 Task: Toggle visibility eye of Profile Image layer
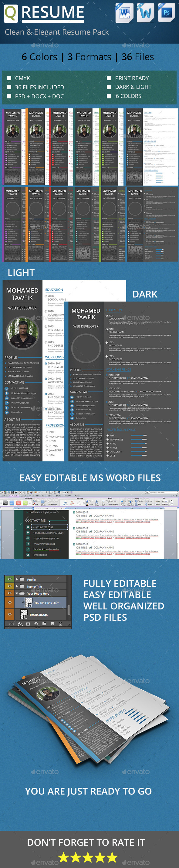point(10,614)
